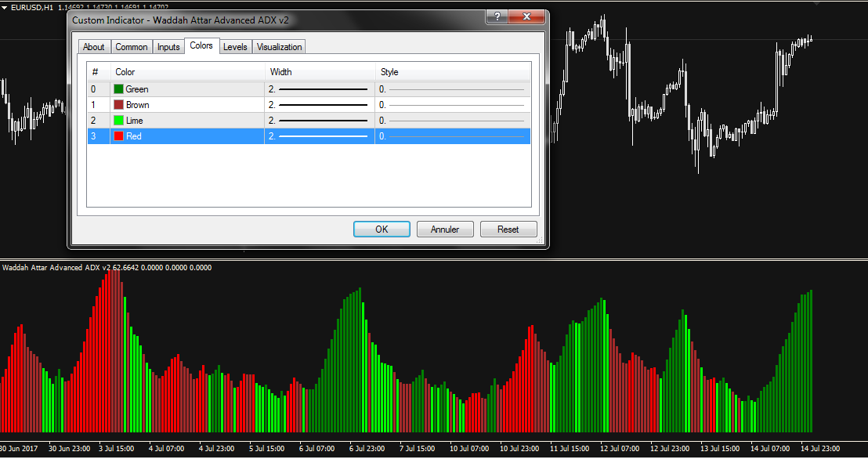The height and width of the screenshot is (459, 868).
Task: Pick the Lime color swatch in row 2
Action: [118, 120]
